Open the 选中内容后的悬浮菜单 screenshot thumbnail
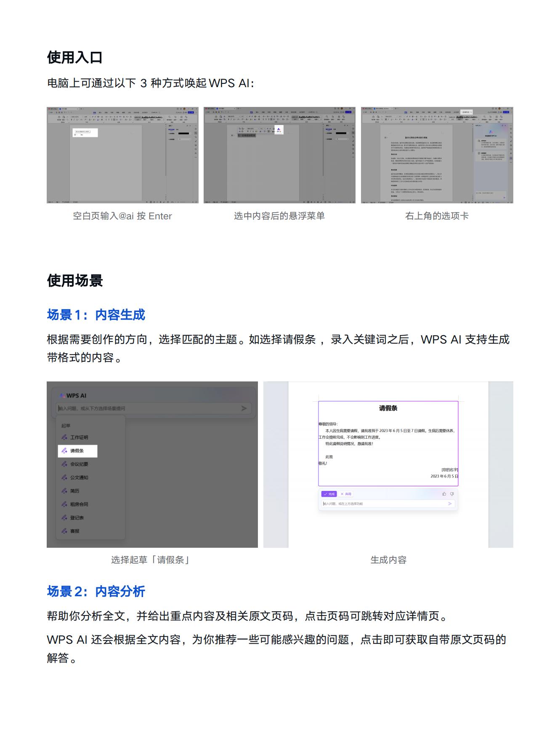The height and width of the screenshot is (741, 560). click(x=279, y=155)
